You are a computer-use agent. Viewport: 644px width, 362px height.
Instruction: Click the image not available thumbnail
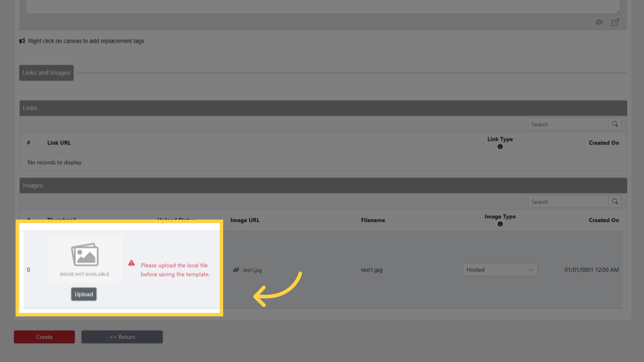coord(85,259)
